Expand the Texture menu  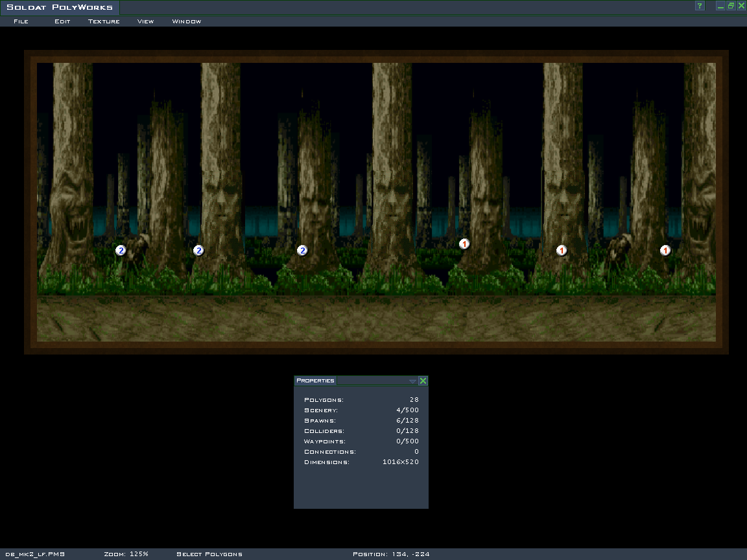pos(104,21)
